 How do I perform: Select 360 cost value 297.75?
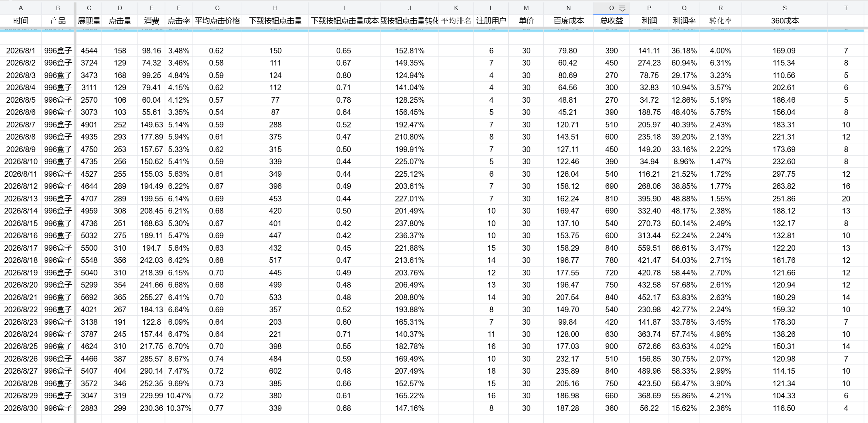point(784,174)
